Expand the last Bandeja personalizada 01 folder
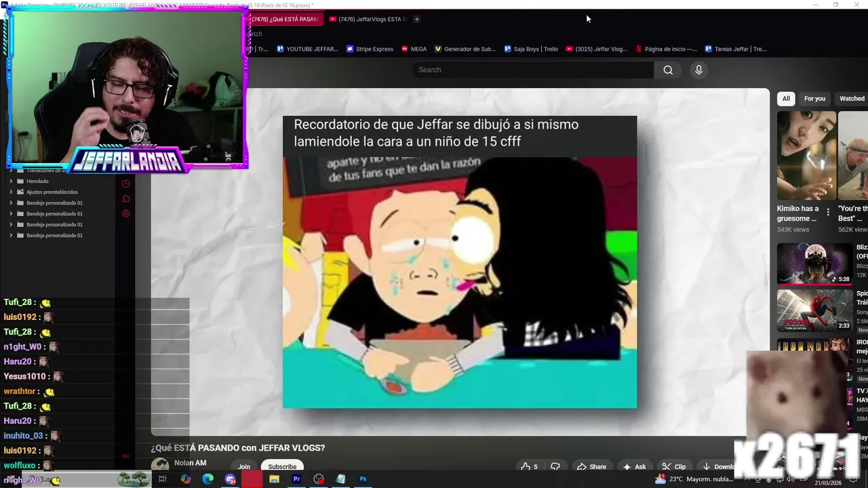Viewport: 868px width, 488px height. tap(11, 235)
